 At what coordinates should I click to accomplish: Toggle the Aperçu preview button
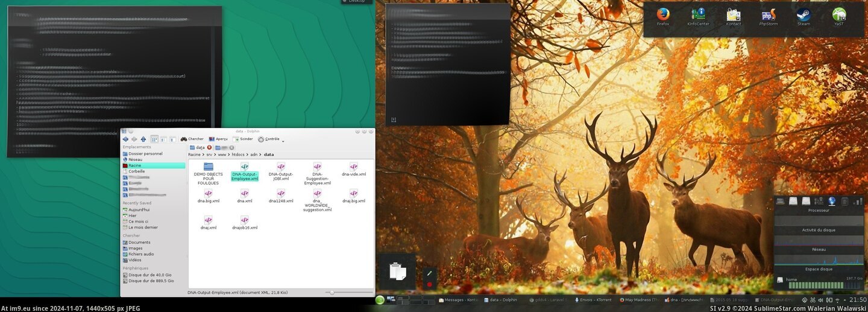tap(218, 139)
